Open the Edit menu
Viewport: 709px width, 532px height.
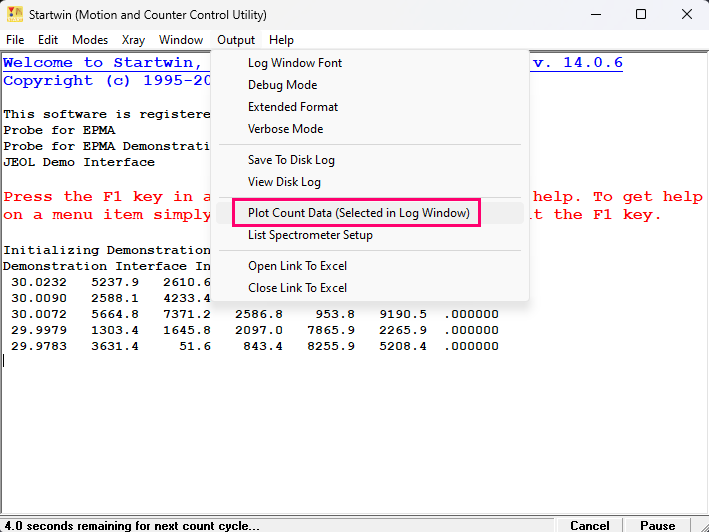(48, 40)
